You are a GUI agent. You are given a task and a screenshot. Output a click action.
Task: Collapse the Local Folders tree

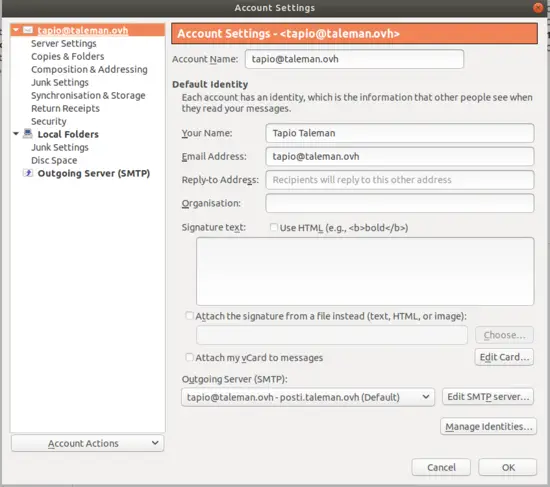coord(16,134)
